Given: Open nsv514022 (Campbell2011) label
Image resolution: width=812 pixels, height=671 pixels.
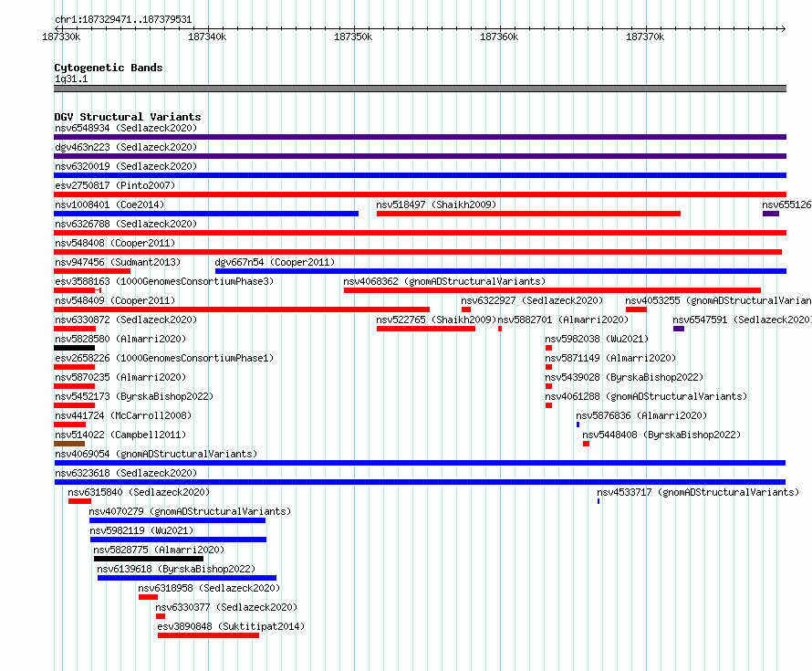Looking at the screenshot, I should click(x=120, y=435).
